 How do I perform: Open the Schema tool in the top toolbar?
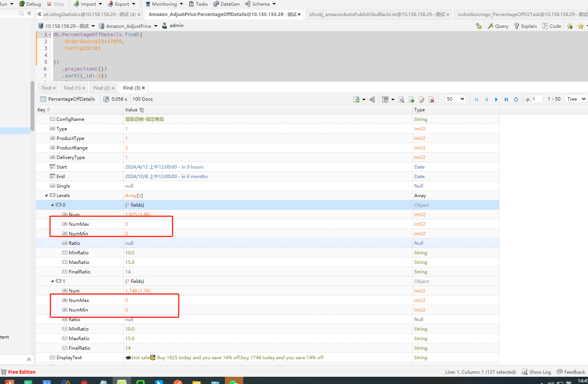[x=260, y=4]
